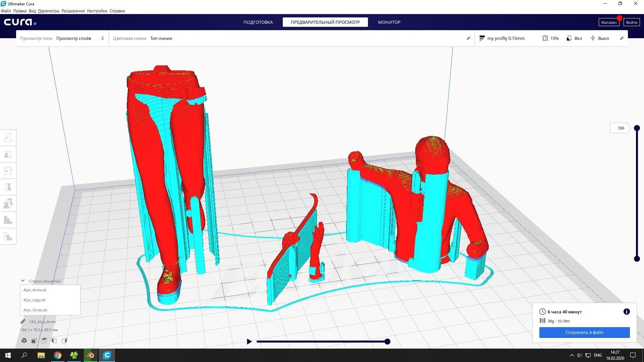644x362 pixels.
Task: Open clover app on taskbar
Action: (74, 355)
